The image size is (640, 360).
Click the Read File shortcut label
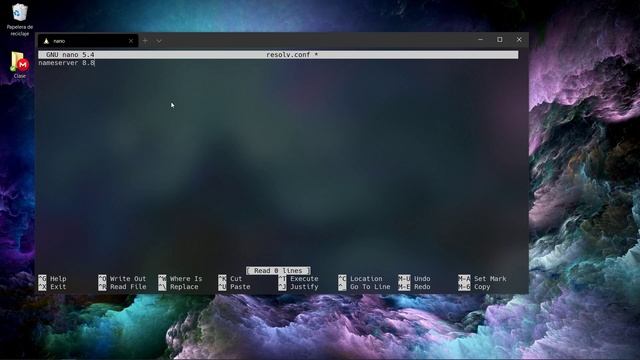[128, 287]
